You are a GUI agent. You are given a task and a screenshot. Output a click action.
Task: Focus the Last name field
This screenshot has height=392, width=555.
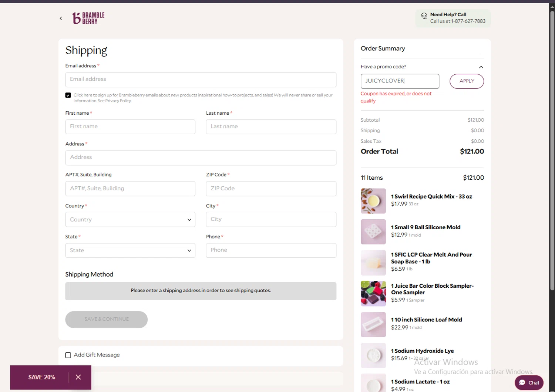(x=271, y=126)
